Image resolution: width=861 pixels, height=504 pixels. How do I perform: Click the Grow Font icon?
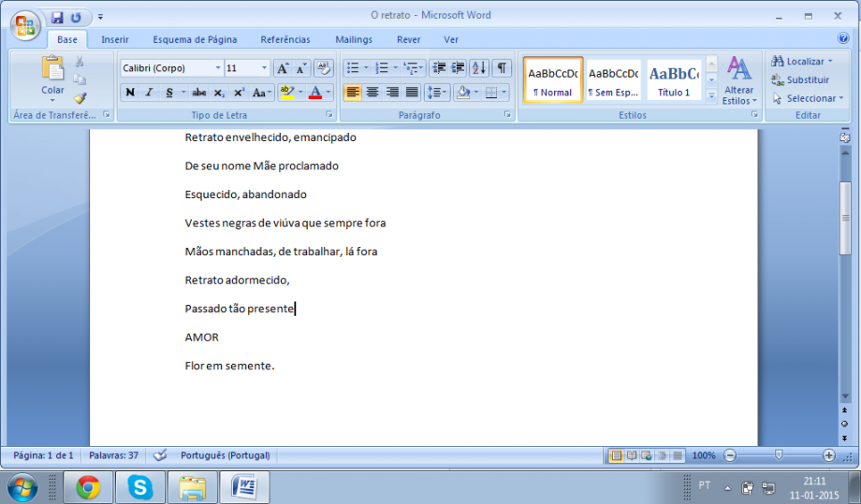point(282,68)
